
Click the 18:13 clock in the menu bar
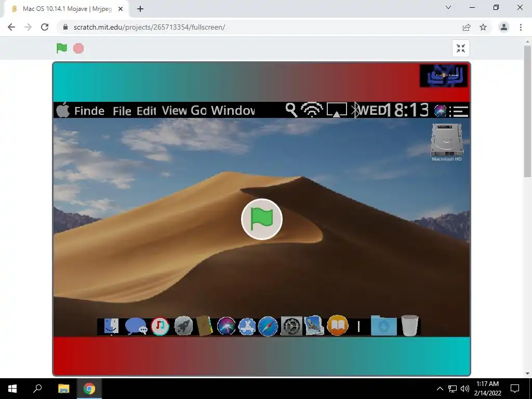(408, 110)
